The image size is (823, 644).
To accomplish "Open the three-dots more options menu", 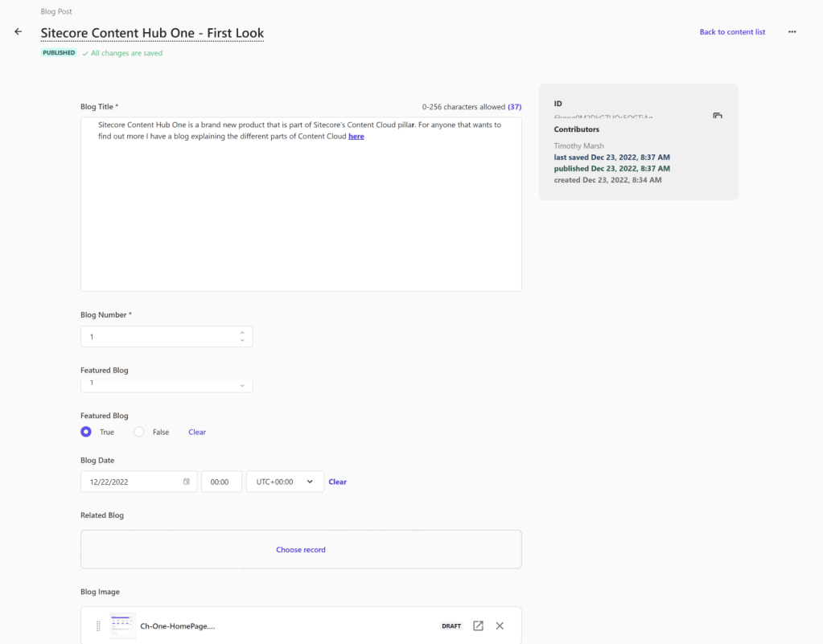I will point(792,32).
